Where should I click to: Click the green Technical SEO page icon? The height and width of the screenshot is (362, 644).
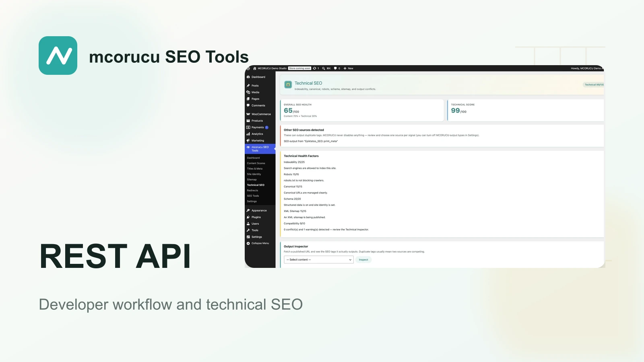[x=288, y=84]
